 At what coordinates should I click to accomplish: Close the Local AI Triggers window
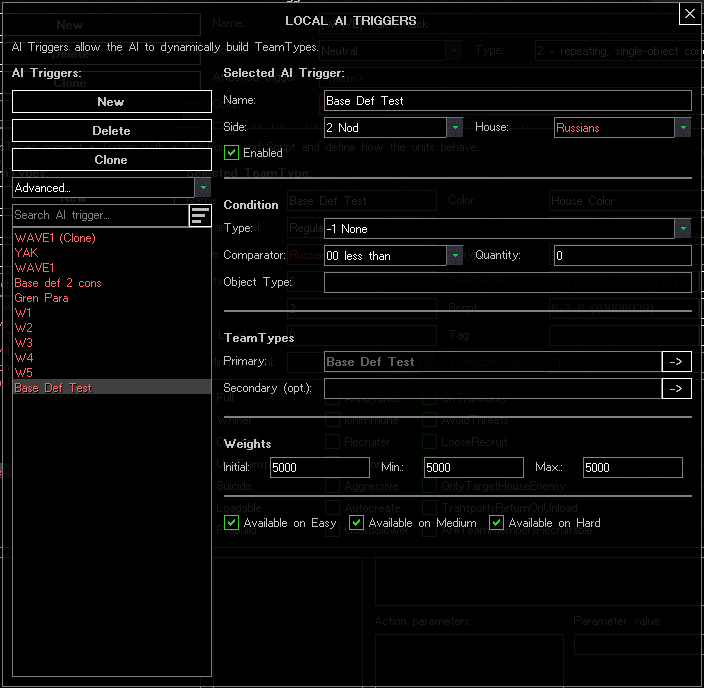click(690, 13)
